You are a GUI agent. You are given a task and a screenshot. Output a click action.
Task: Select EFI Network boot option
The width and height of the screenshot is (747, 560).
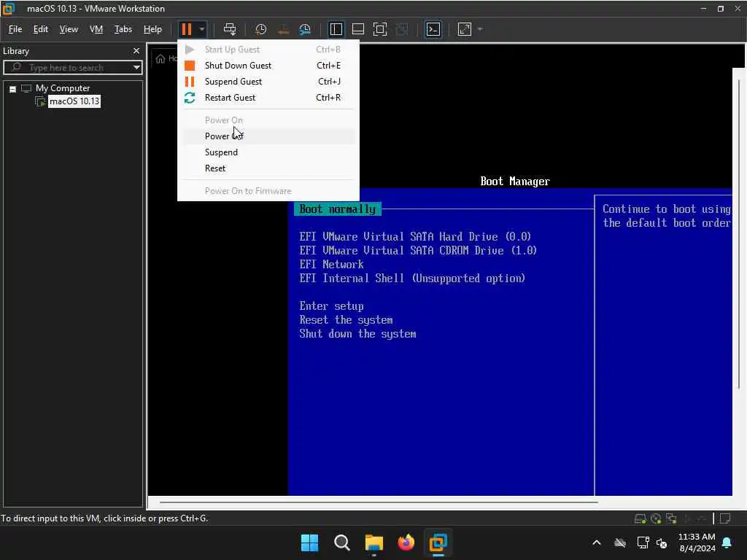[x=331, y=264]
